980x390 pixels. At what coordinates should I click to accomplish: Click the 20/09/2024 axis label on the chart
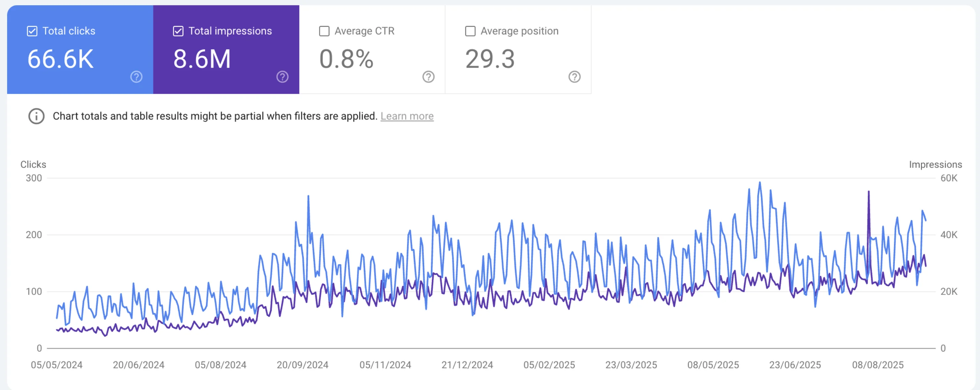302,365
